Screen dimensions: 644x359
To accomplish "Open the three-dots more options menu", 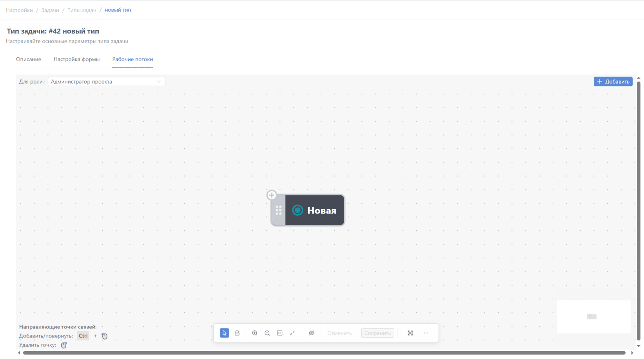I will point(426,333).
